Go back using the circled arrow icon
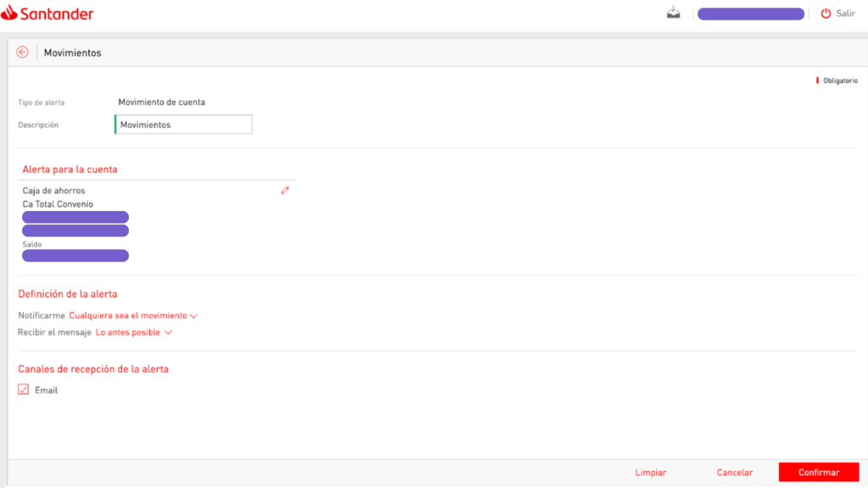The image size is (868, 488). coord(22,52)
